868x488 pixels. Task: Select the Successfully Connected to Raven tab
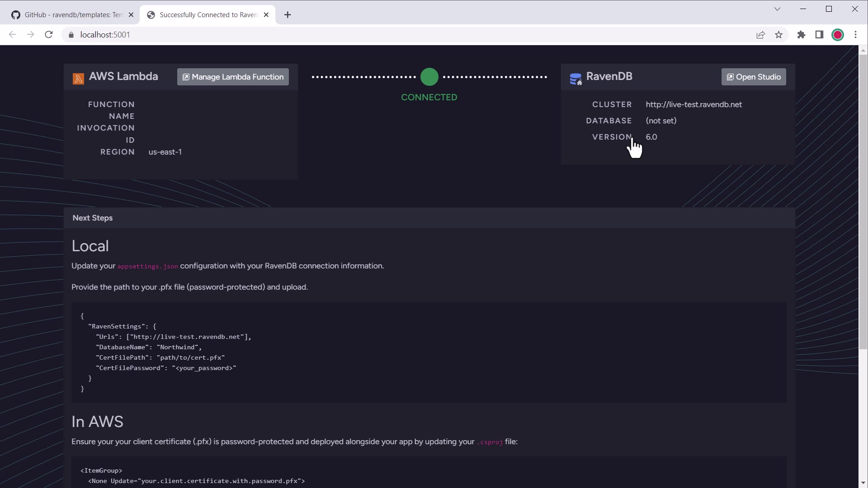coord(208,15)
